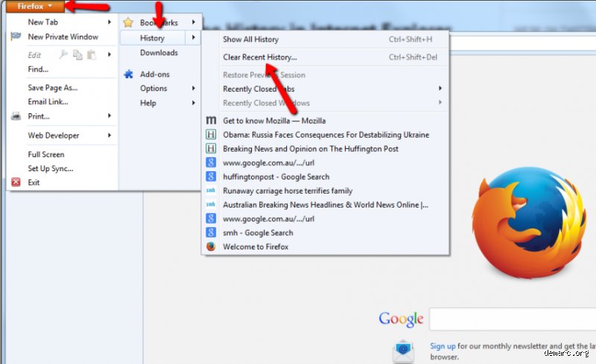Open Options menu item
The width and height of the screenshot is (596, 364).
153,88
